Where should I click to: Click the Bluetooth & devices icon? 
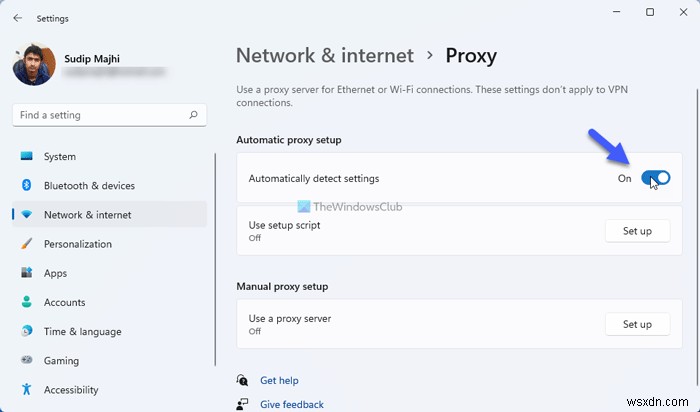25,185
